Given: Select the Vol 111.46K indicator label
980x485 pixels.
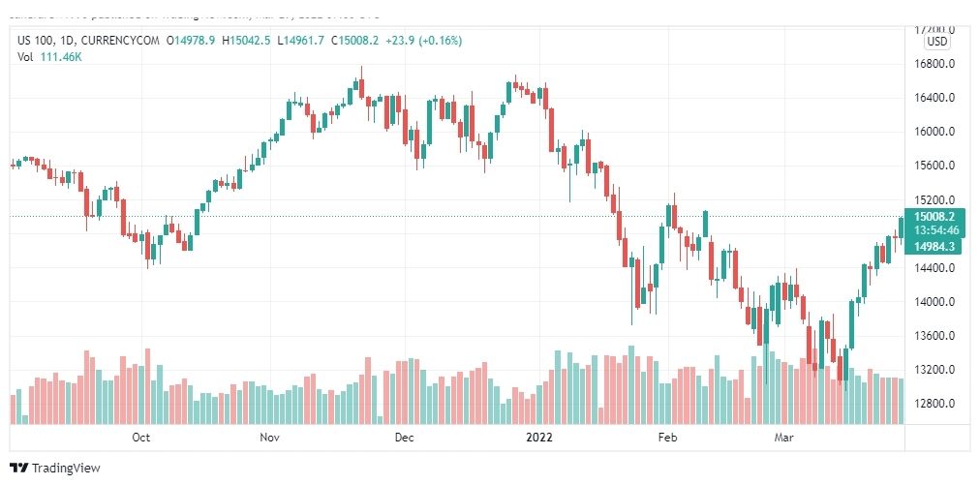Looking at the screenshot, I should 50,57.
